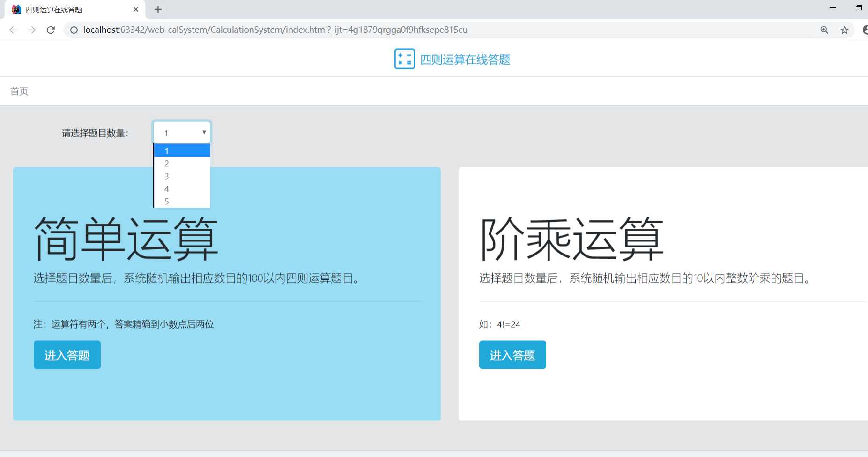Restore down the browser window
The width and height of the screenshot is (868, 457).
859,8
